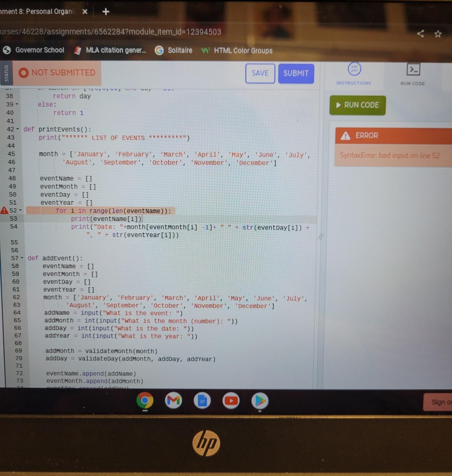This screenshot has height=476, width=452.
Task: Click the 'addName = input' line 64
Action: pos(113,313)
